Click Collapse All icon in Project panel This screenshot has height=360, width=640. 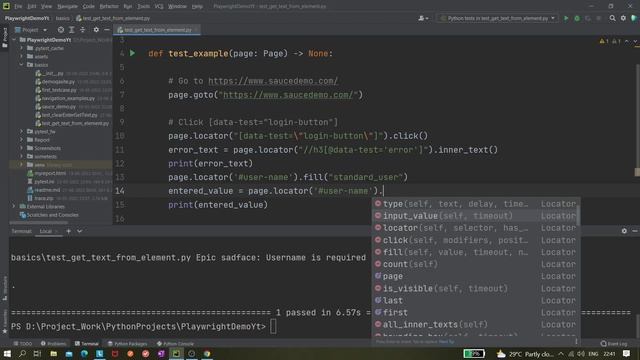(x=82, y=30)
